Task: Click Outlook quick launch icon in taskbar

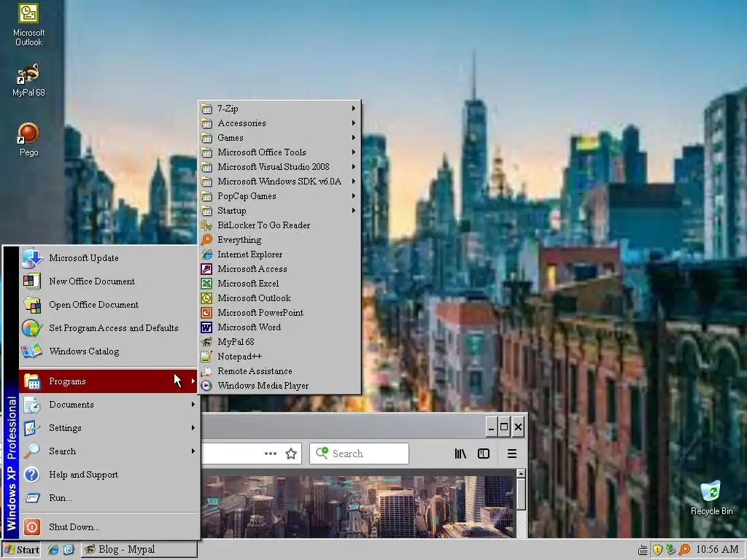Action: 69,550
